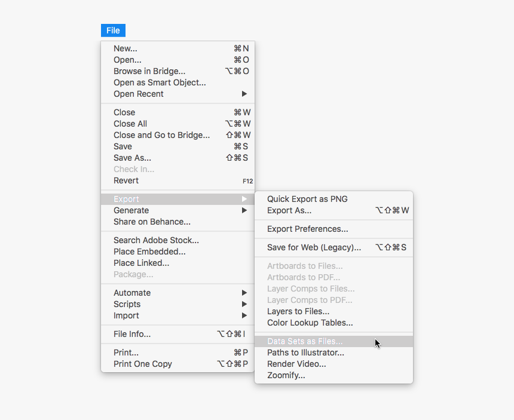Expand the Scripts submenu
The height and width of the screenshot is (420, 514).
coord(127,304)
